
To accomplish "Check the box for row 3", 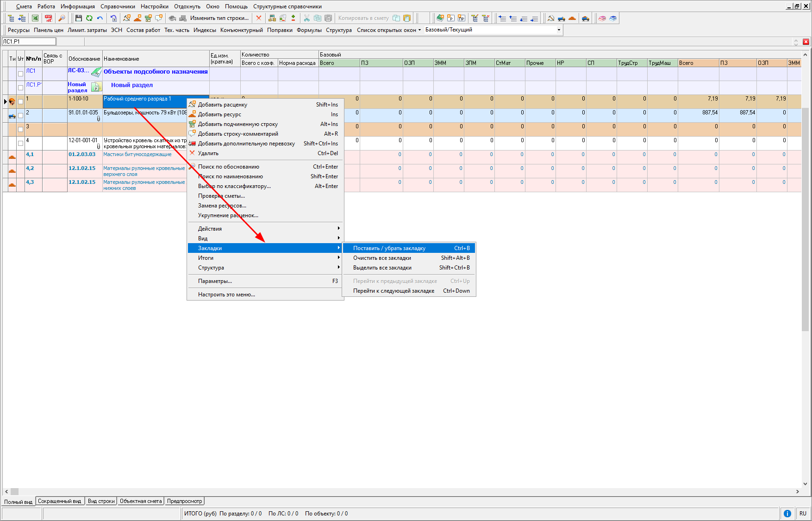I will (20, 129).
